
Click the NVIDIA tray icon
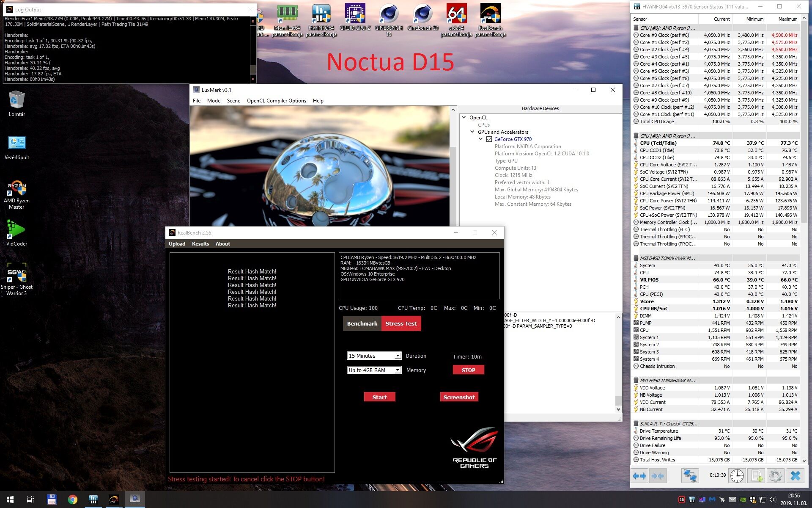pos(743,500)
